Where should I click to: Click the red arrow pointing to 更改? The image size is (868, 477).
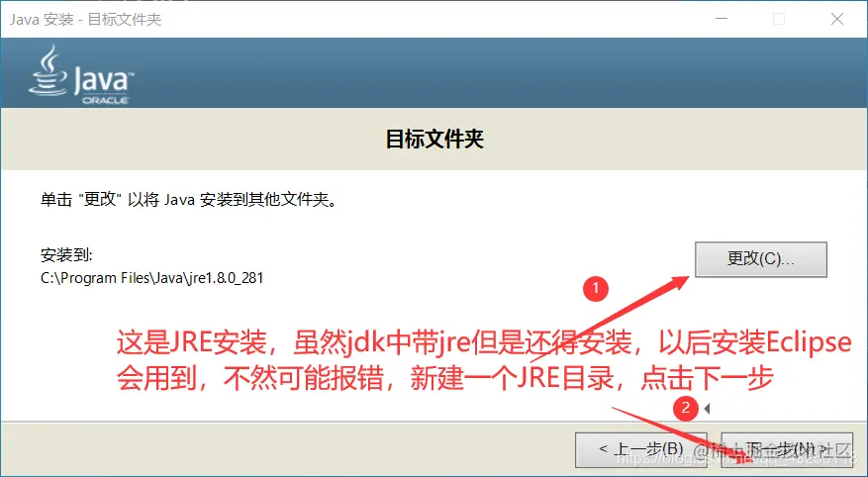[609, 319]
